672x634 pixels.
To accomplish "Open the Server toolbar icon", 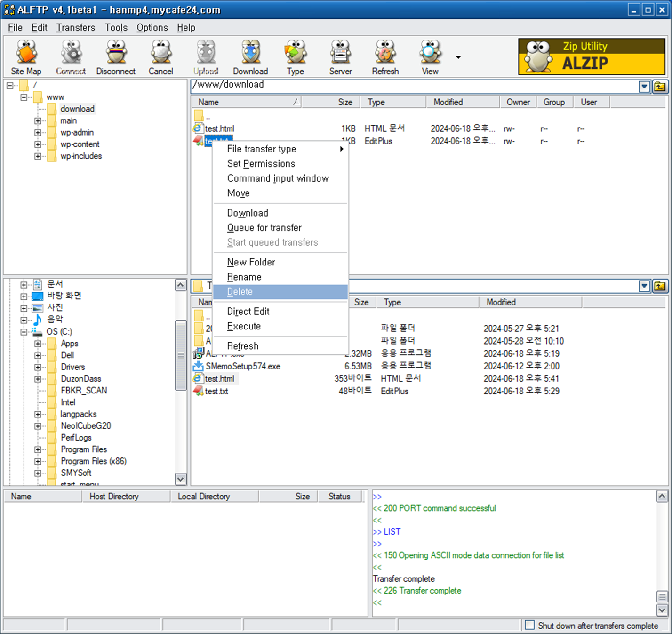I will (x=340, y=56).
